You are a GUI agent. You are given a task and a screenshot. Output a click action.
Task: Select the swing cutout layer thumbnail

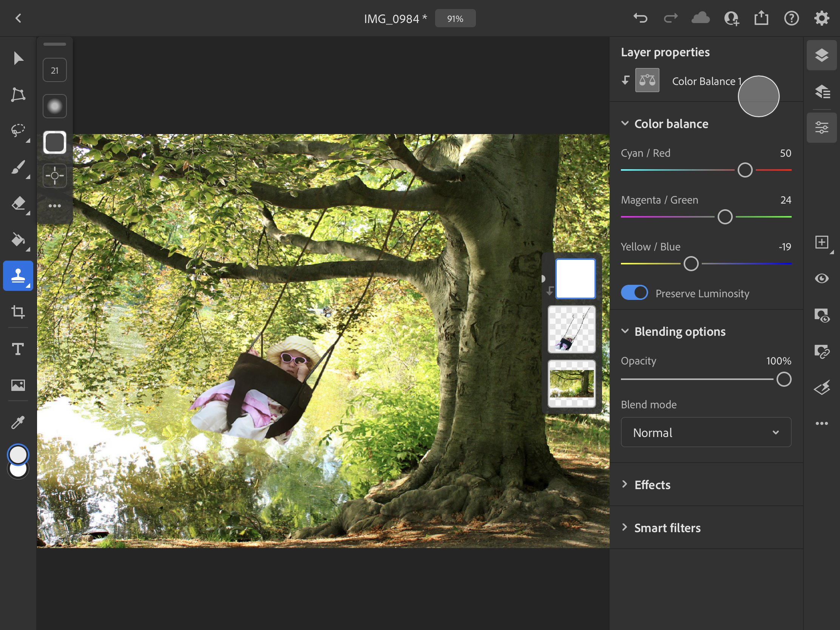[571, 330]
